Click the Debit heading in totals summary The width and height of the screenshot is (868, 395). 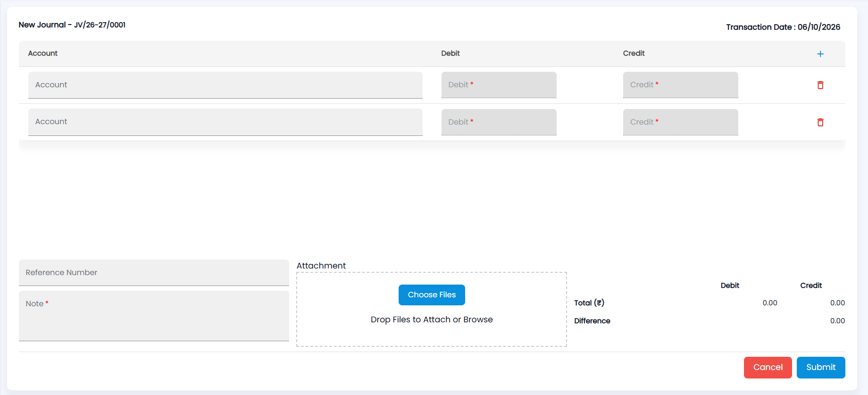click(730, 286)
